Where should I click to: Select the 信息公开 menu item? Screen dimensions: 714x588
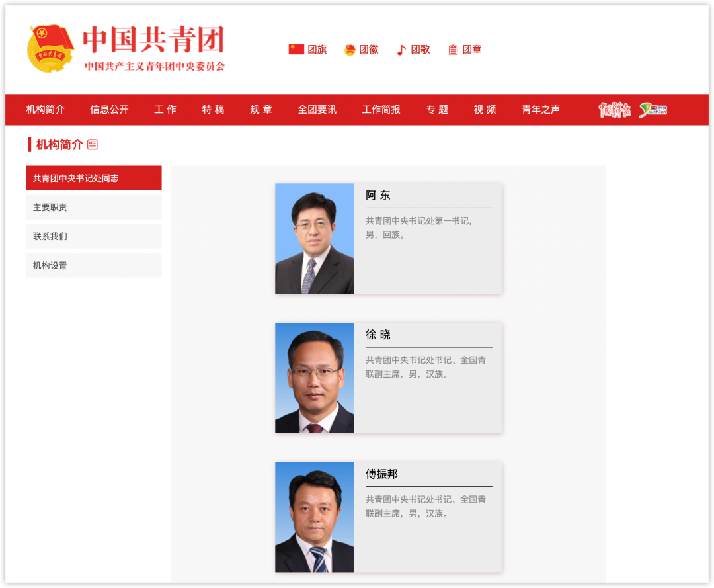click(108, 110)
